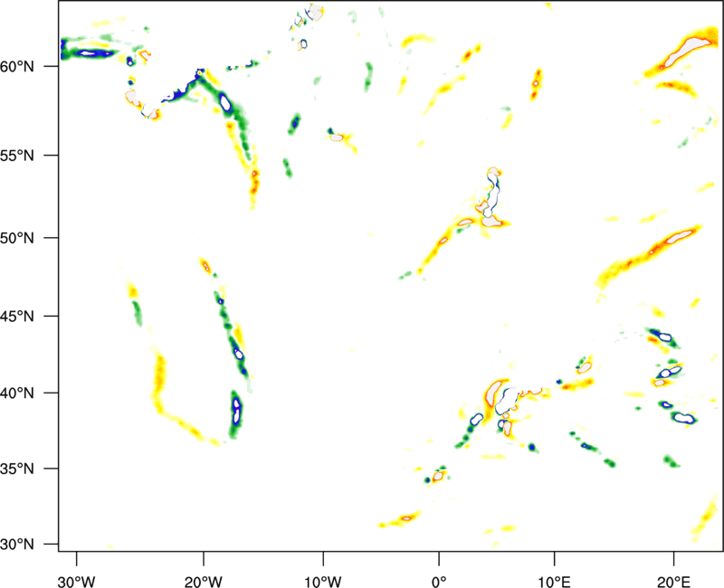724x588 pixels.
Task: Click the 60°N latitude label
Action: coord(17,67)
